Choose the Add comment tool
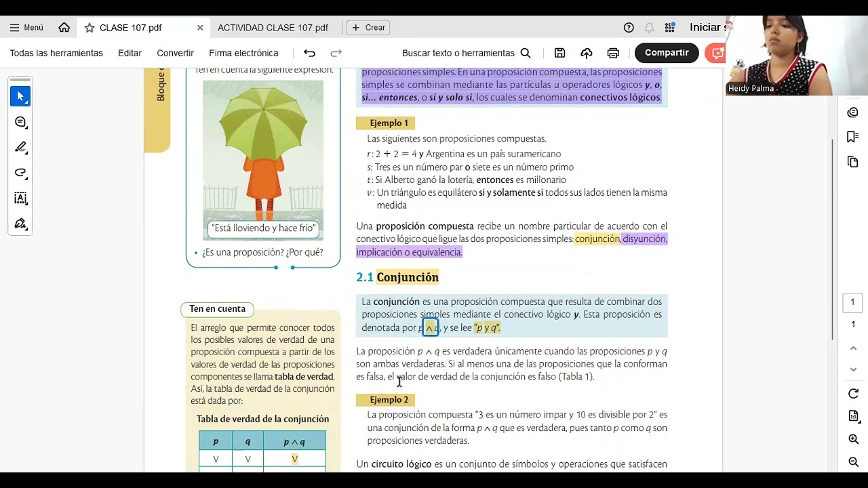The width and height of the screenshot is (868, 488). point(20,122)
